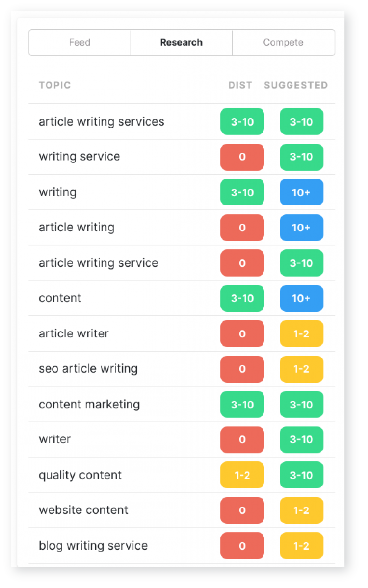Image resolution: width=368 pixels, height=588 pixels.
Task: Choose the 'website content' topic
Action: [x=83, y=510]
